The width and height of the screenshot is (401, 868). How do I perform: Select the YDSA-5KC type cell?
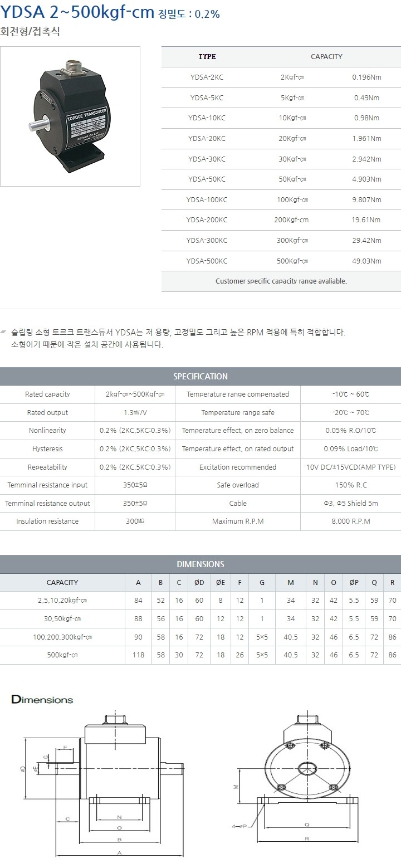coord(207,97)
